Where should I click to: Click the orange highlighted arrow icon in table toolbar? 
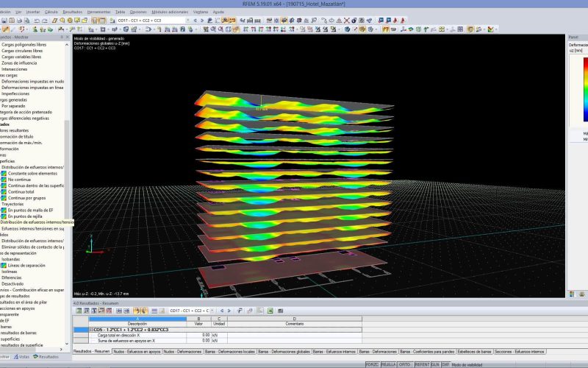click(x=137, y=311)
